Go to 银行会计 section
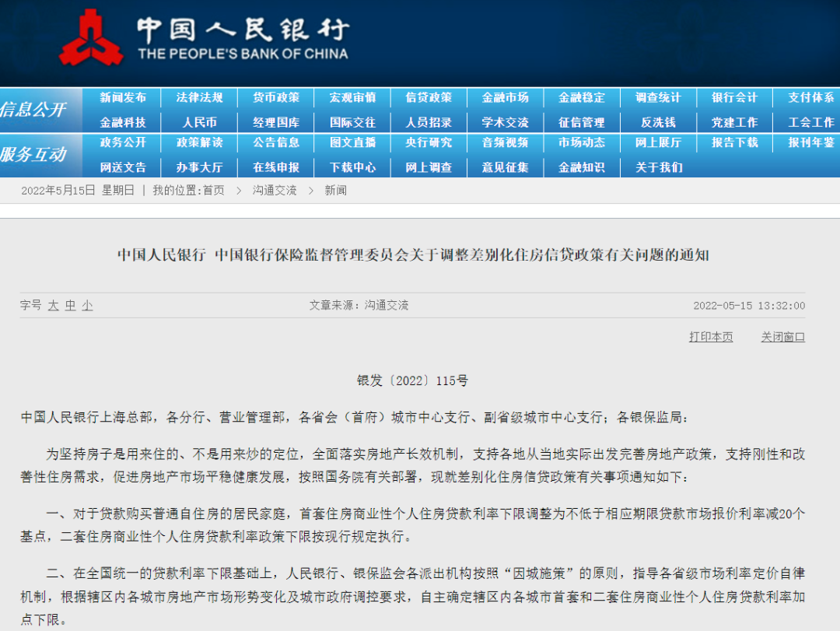This screenshot has height=631, width=840. point(734,97)
